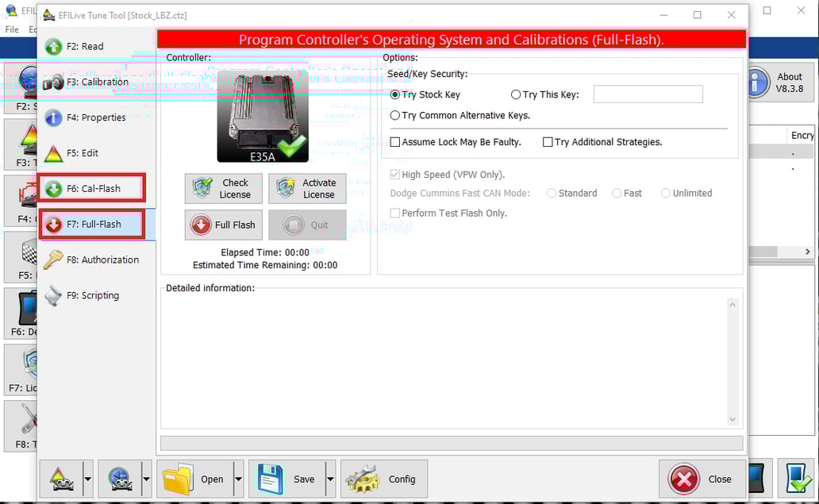Type a key in the Try This Key field
Screen dimensions: 819x504
[648, 94]
